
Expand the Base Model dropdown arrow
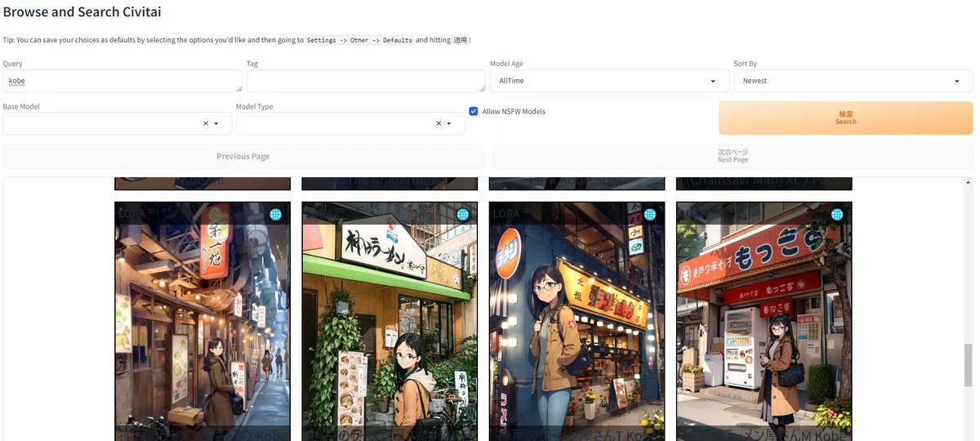click(216, 123)
